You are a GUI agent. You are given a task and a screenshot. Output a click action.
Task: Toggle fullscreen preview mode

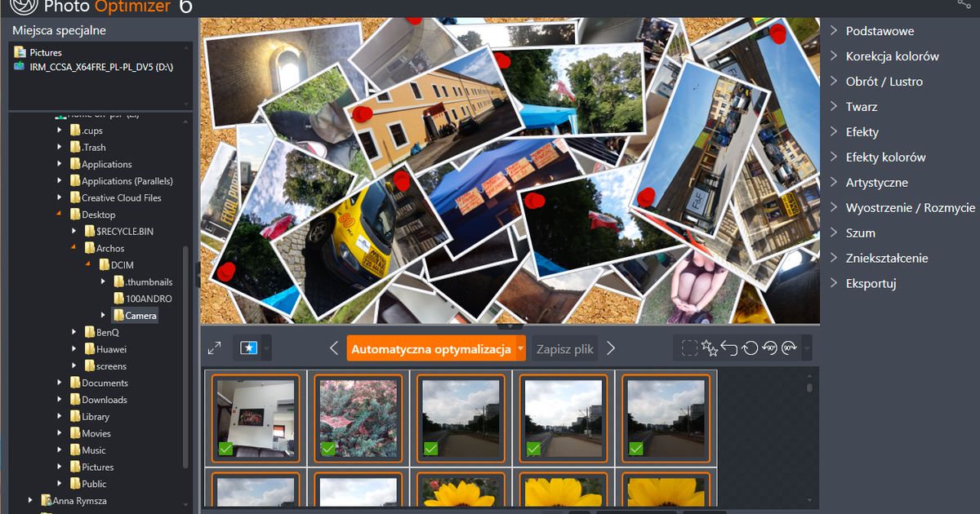pos(214,348)
